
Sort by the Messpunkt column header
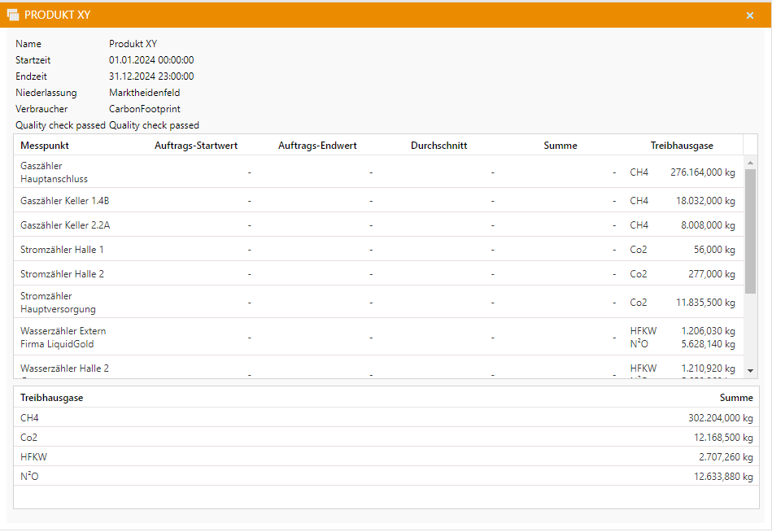pos(45,146)
